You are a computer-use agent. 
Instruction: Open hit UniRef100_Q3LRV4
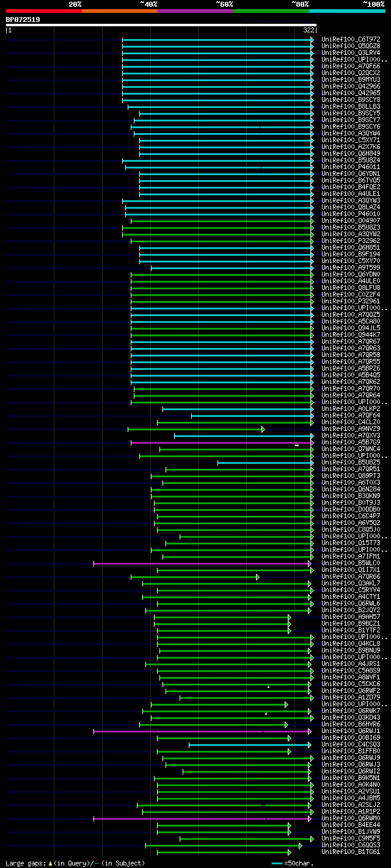(351, 52)
